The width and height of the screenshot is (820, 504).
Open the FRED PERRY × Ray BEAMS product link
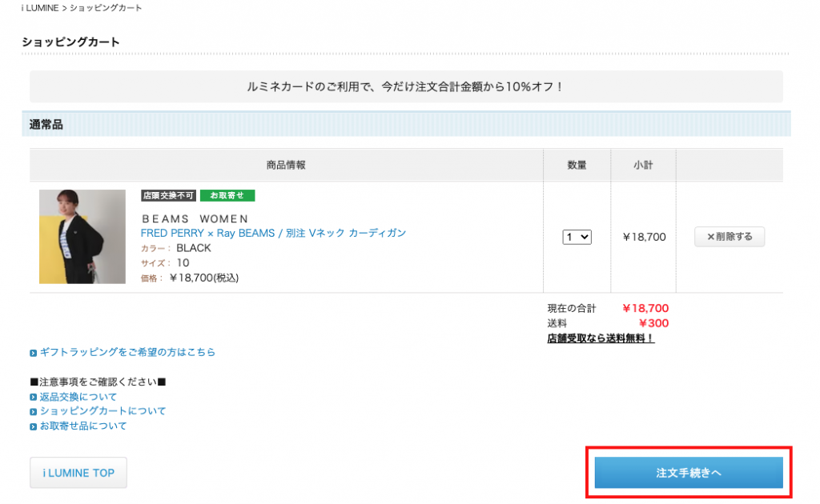pyautogui.click(x=273, y=233)
